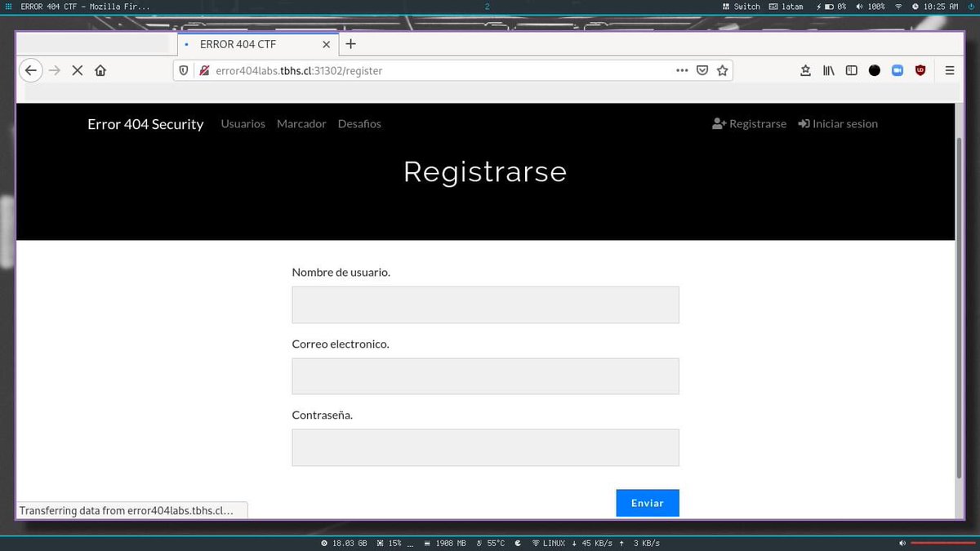Stop loading the page
This screenshot has width=980, height=551.
78,71
